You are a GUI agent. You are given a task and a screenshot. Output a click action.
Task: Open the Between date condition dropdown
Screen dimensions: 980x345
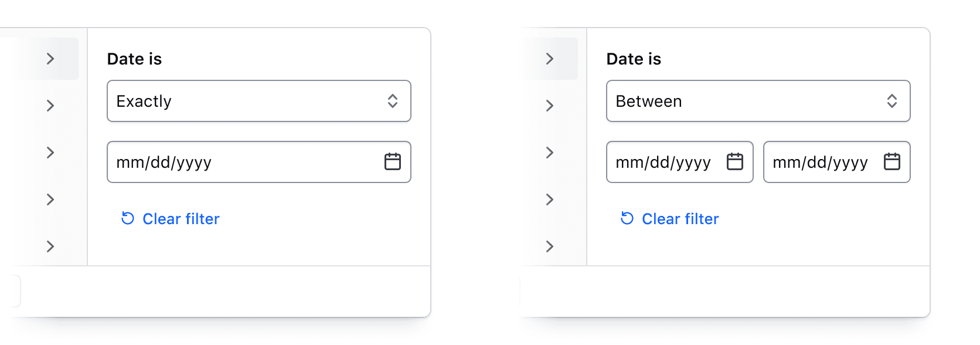coord(758,101)
